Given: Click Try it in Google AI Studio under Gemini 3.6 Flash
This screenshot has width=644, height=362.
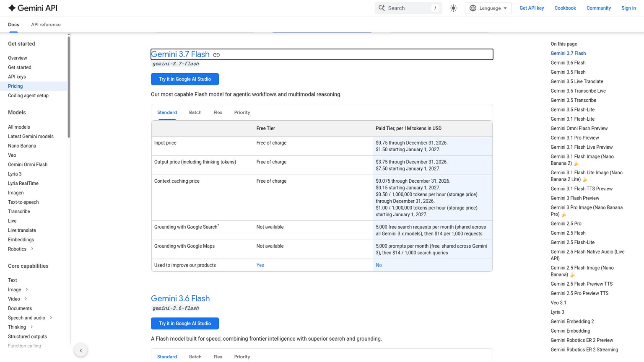Looking at the screenshot, I should click(185, 323).
